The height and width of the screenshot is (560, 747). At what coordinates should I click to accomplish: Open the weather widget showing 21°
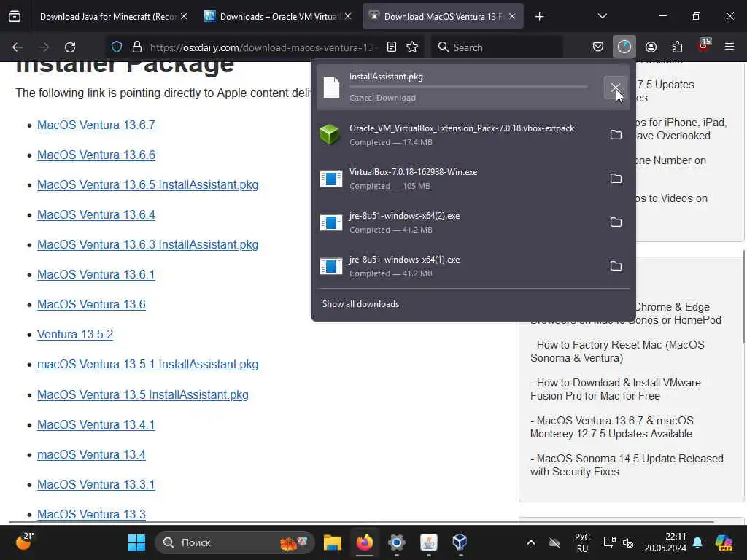click(25, 541)
